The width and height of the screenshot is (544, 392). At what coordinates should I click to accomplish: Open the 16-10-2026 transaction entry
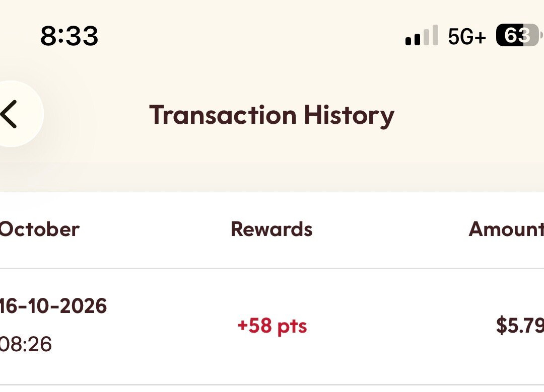pyautogui.click(x=272, y=326)
